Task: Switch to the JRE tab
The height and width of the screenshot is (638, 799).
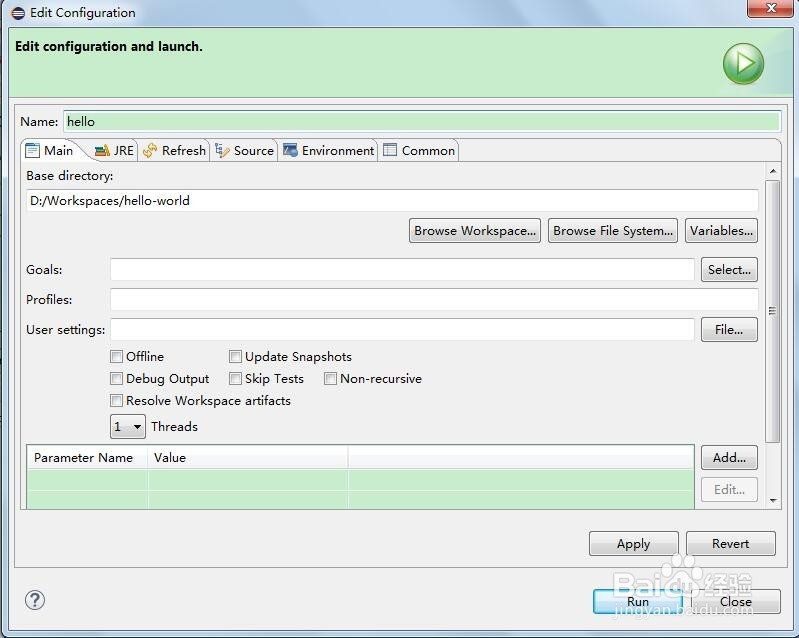Action: pos(114,150)
